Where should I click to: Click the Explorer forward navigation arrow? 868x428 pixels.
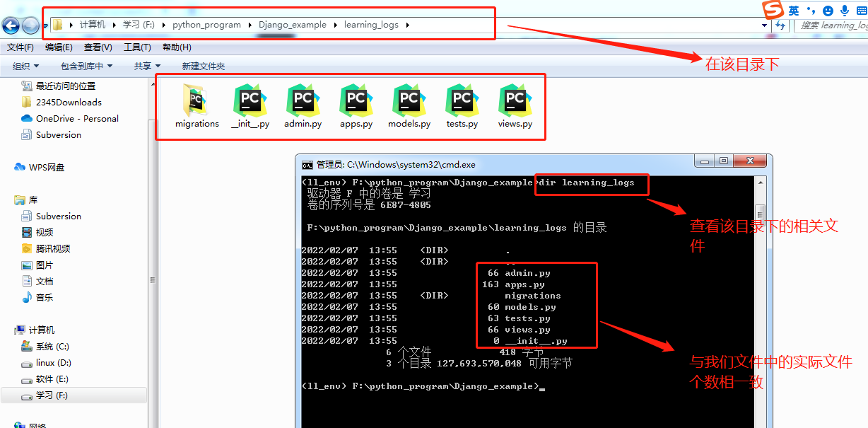pos(30,25)
